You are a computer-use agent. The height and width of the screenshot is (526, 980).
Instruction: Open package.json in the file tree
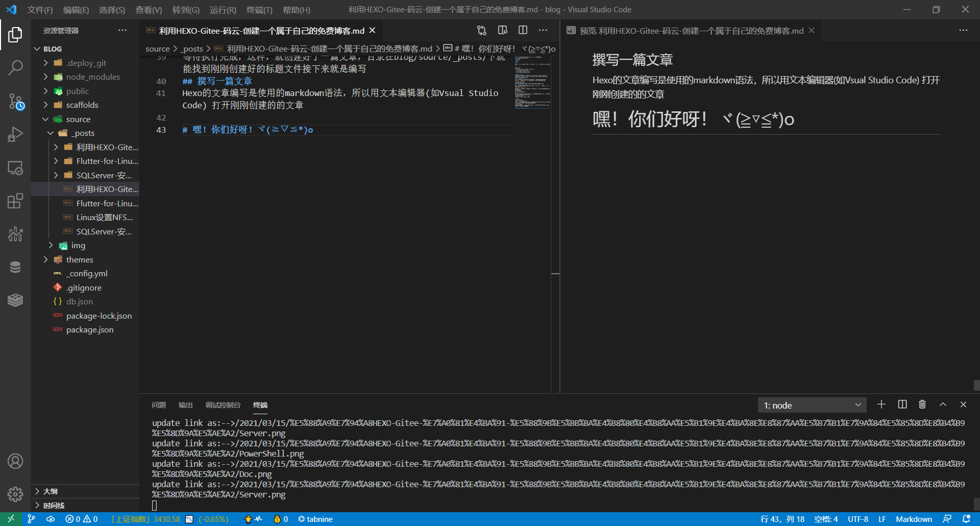coord(85,330)
